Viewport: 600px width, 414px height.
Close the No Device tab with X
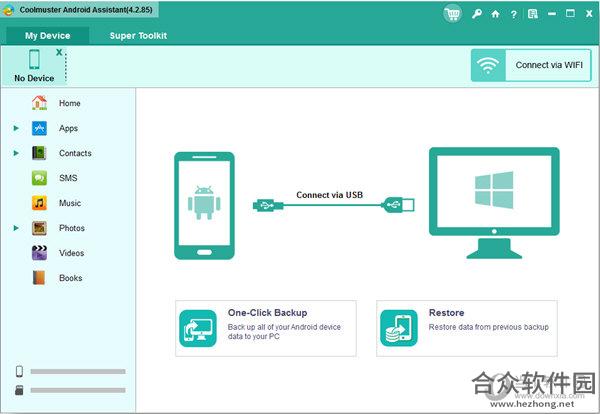coord(59,52)
